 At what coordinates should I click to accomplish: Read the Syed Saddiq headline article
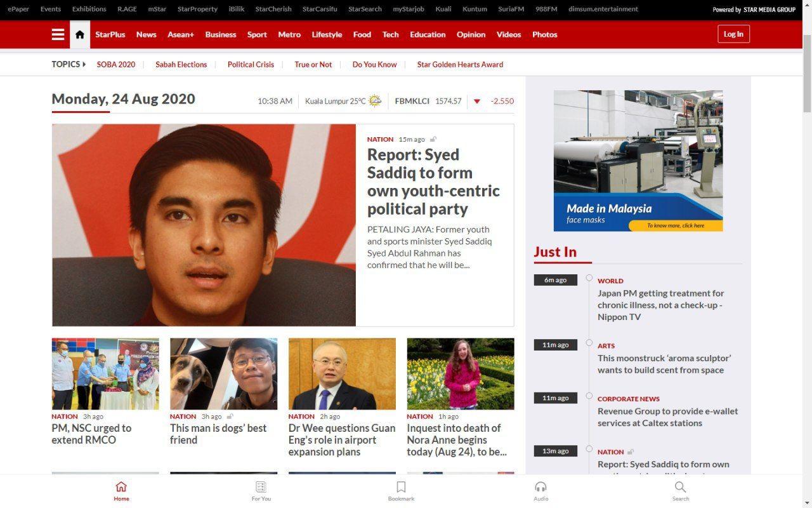pyautogui.click(x=433, y=182)
